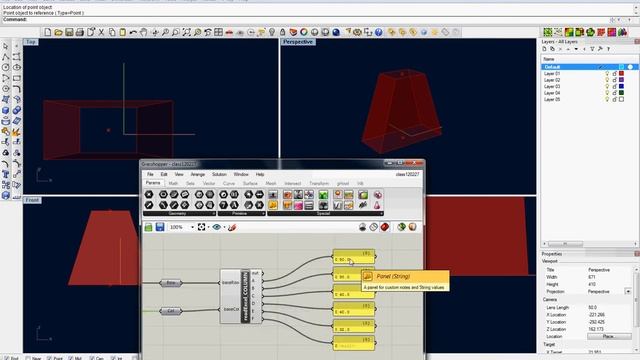Click the Place button in Properties panel
Viewport: 640px width, 360px height.
608,336
